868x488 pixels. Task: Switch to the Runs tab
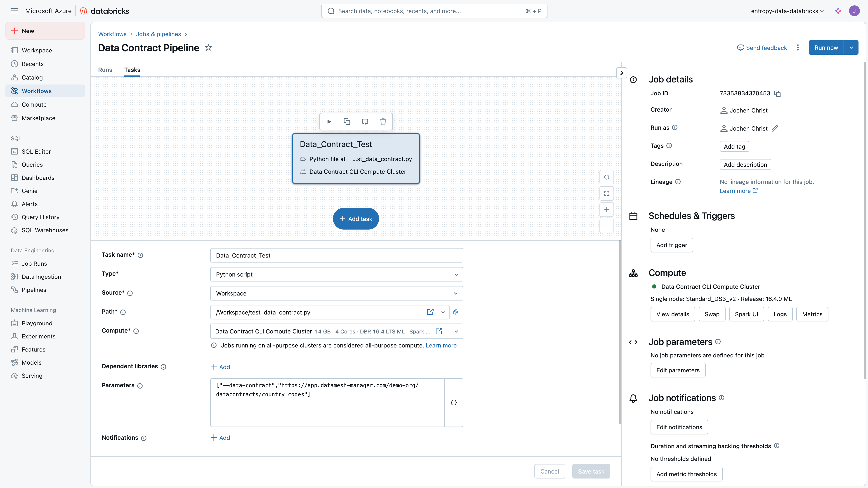105,70
